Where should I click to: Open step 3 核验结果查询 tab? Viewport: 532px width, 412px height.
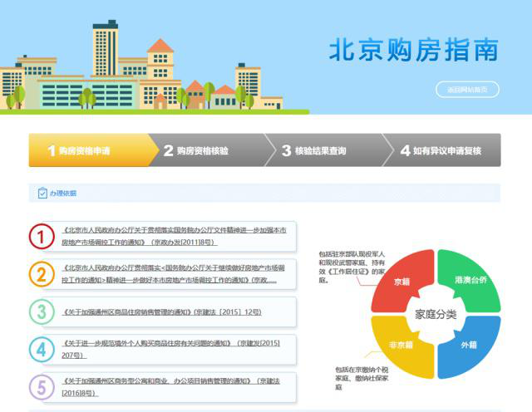pyautogui.click(x=330, y=150)
